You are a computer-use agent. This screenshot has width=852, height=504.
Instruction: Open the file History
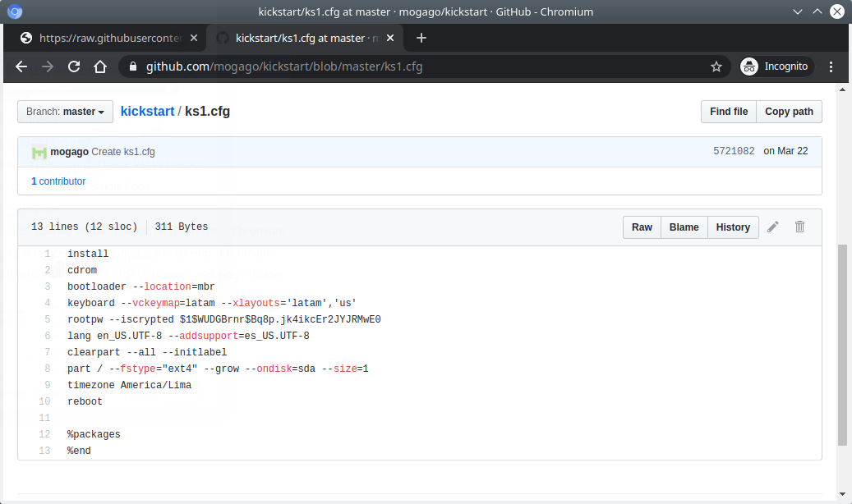pyautogui.click(x=733, y=227)
